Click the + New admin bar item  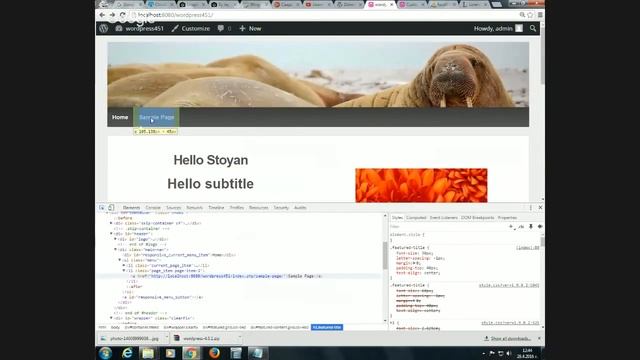coord(250,29)
